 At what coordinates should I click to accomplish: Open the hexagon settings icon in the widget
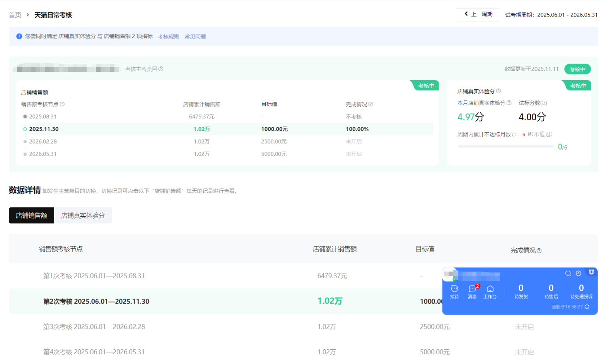[x=579, y=273]
